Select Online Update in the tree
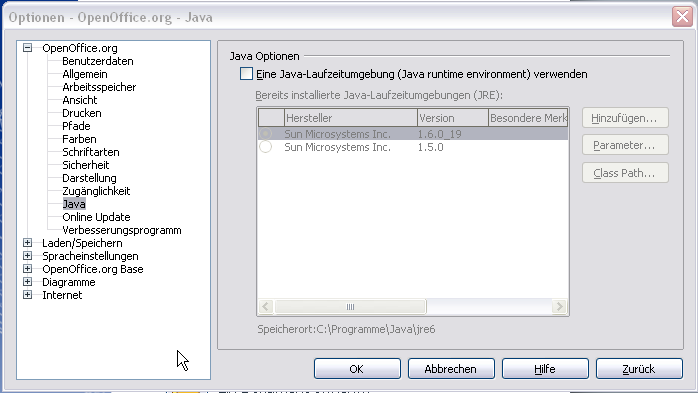Screen dimensions: 698x393 pos(96,217)
